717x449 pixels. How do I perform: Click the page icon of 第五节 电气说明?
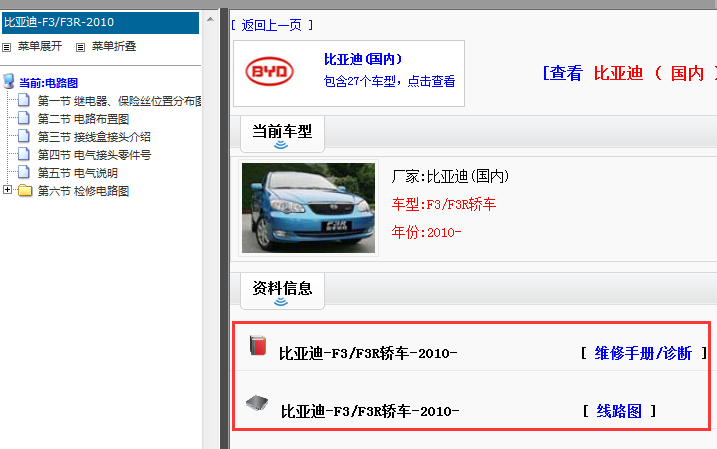point(24,172)
